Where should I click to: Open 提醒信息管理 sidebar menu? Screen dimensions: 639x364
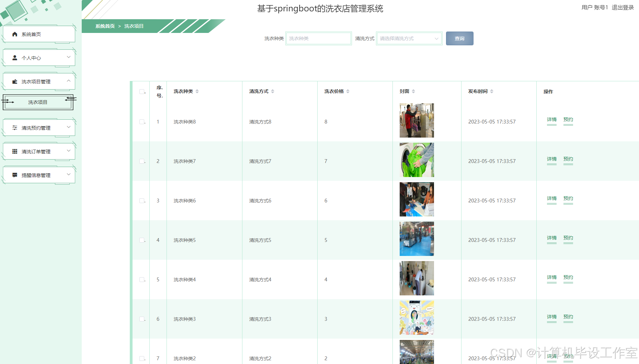tap(39, 175)
